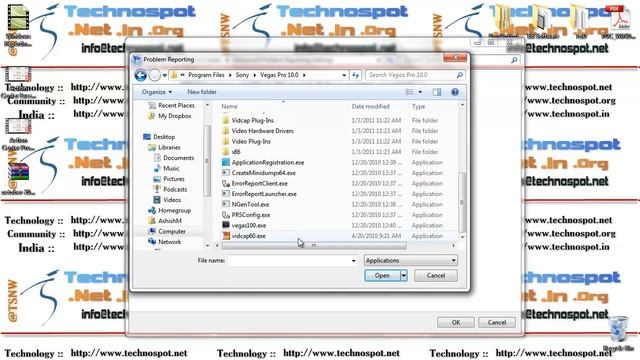This screenshot has width=640, height=360.
Task: Expand the Open button split arrow
Action: click(x=404, y=276)
